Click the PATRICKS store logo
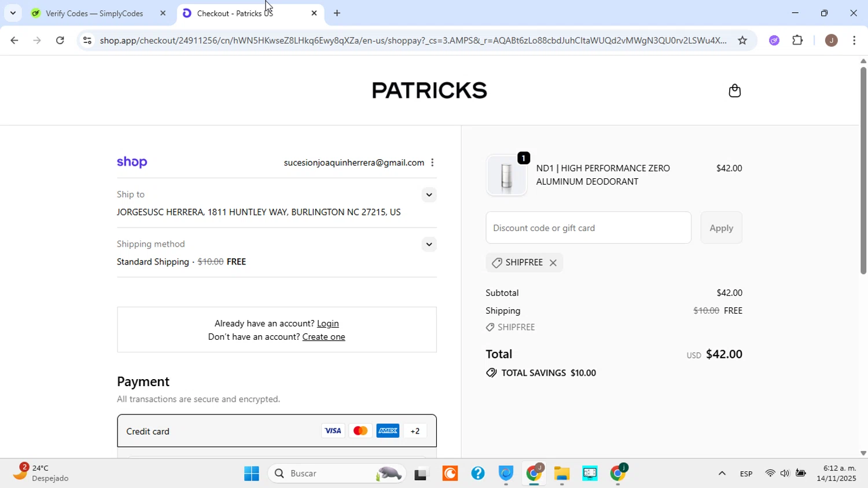Image resolution: width=868 pixels, height=488 pixels. (x=429, y=91)
